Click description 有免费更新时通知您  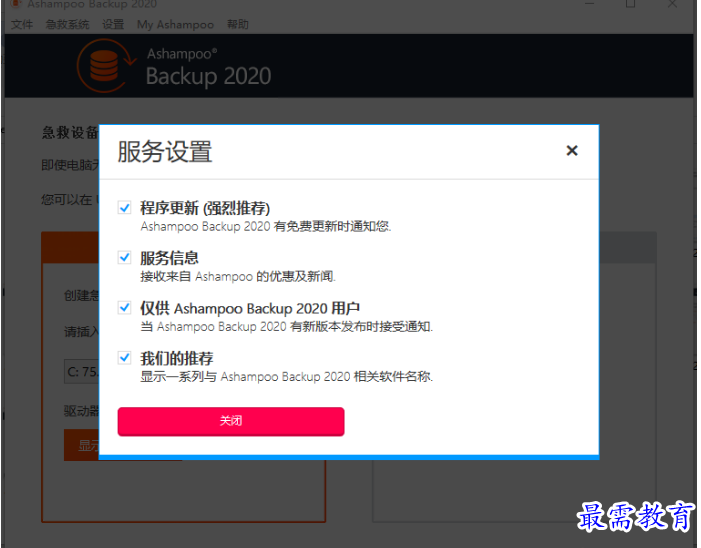click(x=333, y=227)
